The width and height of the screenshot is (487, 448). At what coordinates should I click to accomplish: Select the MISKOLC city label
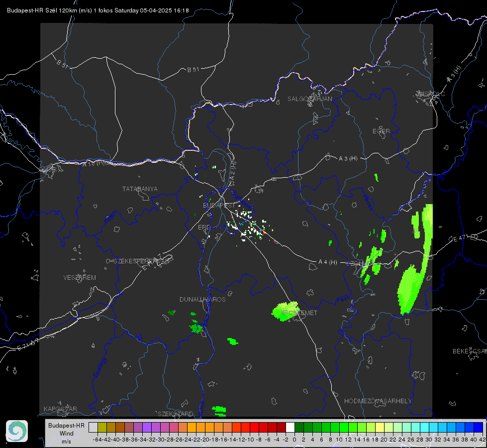431,94
